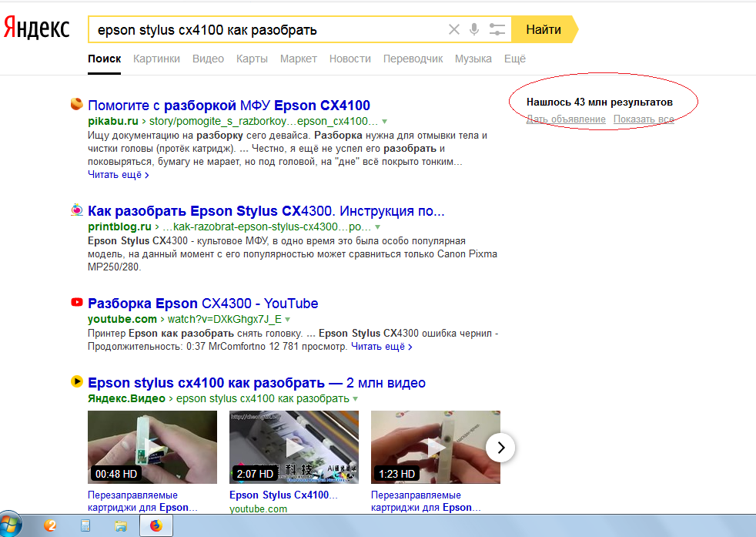The height and width of the screenshot is (537, 756).
Task: Open Как разобрать Epson Stylus CX4300 result
Action: click(266, 211)
